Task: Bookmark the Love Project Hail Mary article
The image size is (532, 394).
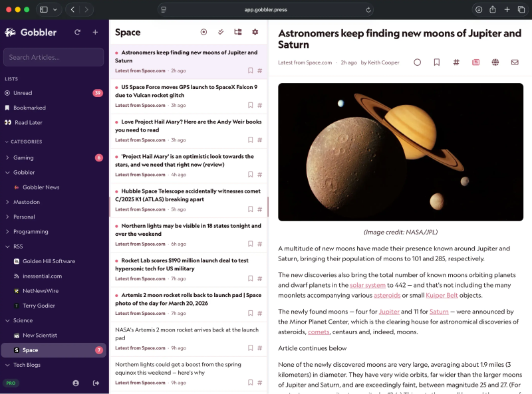Action: [251, 140]
